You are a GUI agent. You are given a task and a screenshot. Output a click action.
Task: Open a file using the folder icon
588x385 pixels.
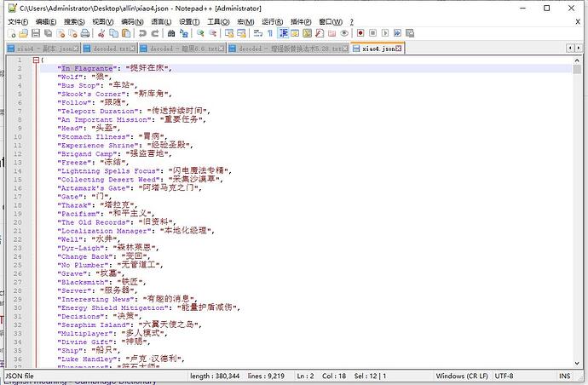pos(24,33)
